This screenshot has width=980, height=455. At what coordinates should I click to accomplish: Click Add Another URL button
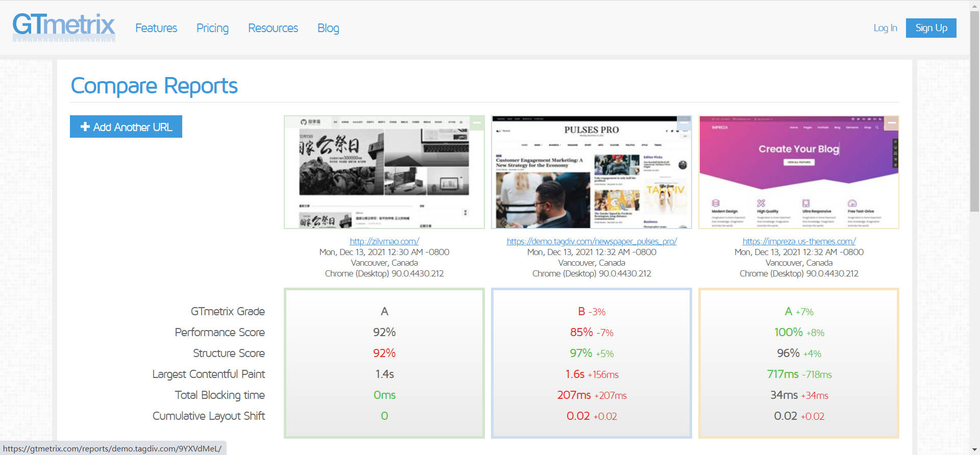[x=126, y=127]
